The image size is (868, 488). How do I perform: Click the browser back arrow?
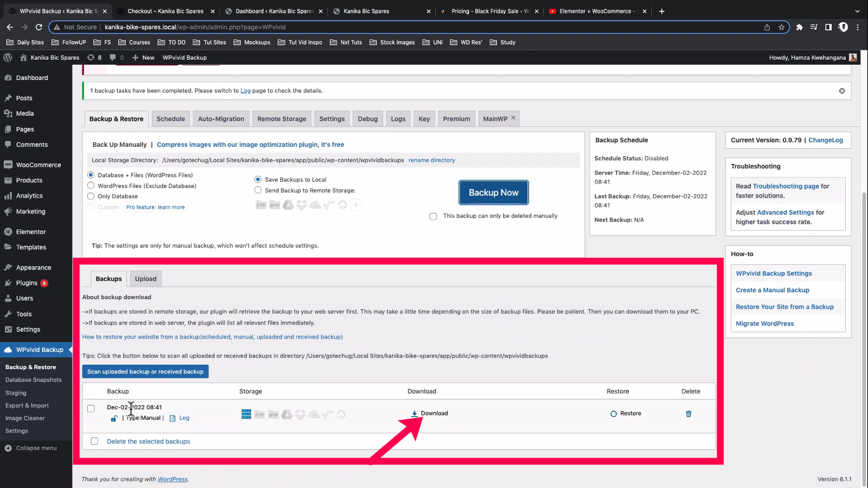click(x=9, y=27)
